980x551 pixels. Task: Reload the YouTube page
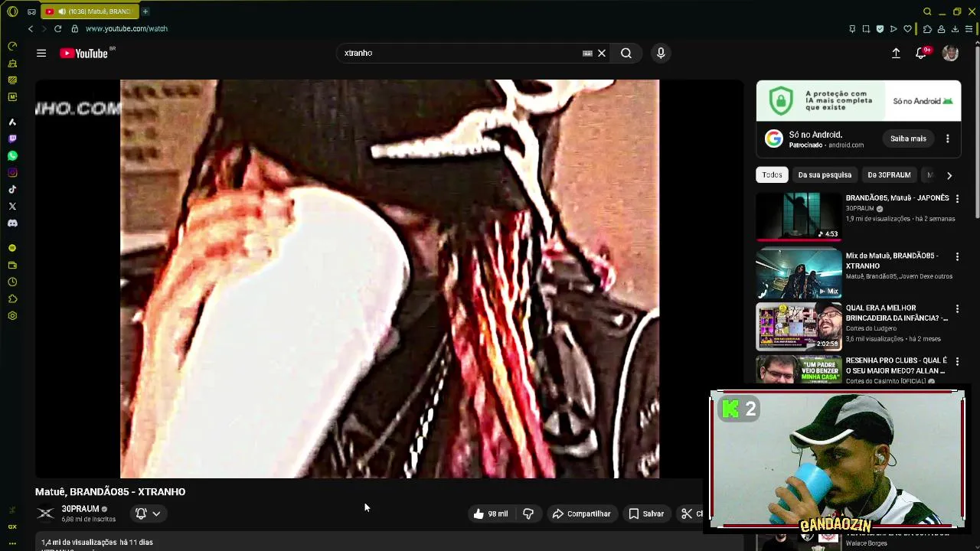click(57, 28)
